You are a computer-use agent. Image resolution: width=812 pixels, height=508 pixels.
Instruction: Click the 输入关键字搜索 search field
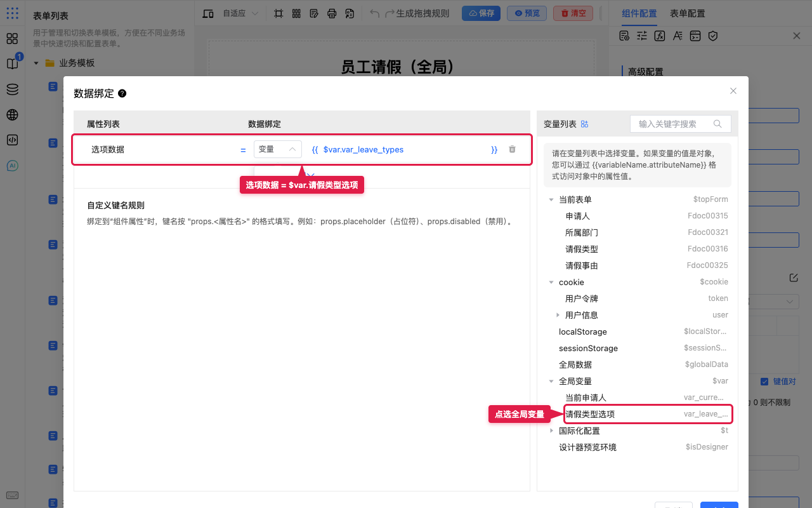(x=680, y=124)
